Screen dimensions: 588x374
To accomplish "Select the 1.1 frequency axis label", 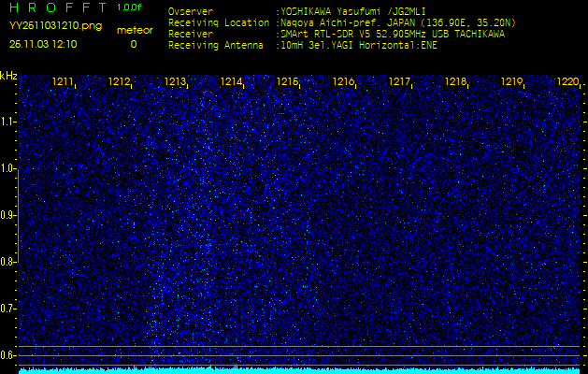I will click(8, 122).
